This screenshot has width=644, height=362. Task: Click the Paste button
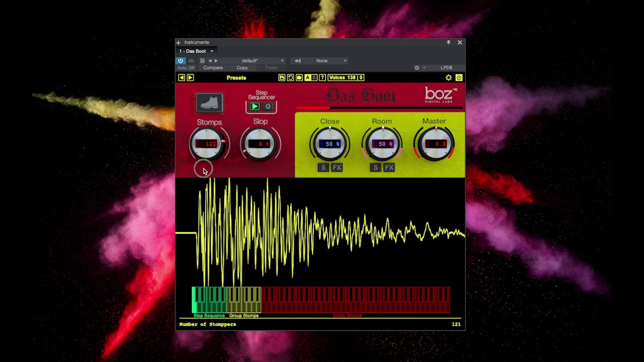coord(271,68)
